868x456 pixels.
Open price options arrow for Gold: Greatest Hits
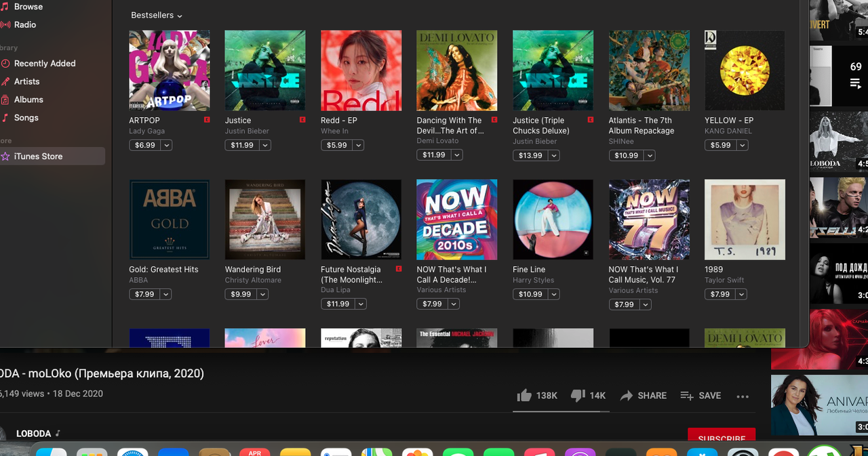pos(166,294)
